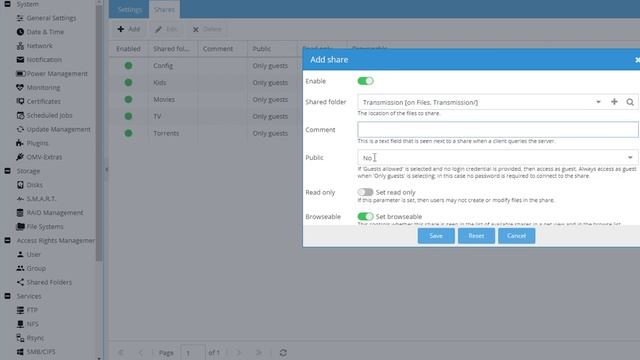Click into the Comment text field
640x360 pixels.
[x=498, y=129]
